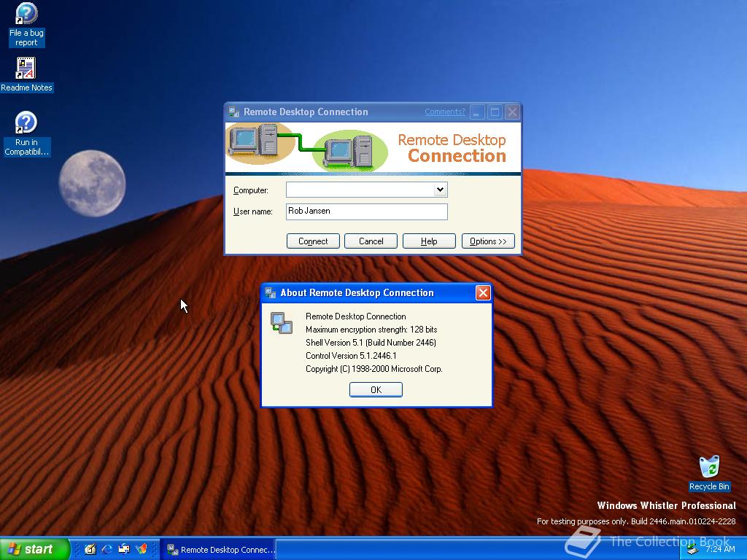Open the MSN Explorer butterfly quick launch icon
Screen dimensions: 747x560
coord(141,549)
